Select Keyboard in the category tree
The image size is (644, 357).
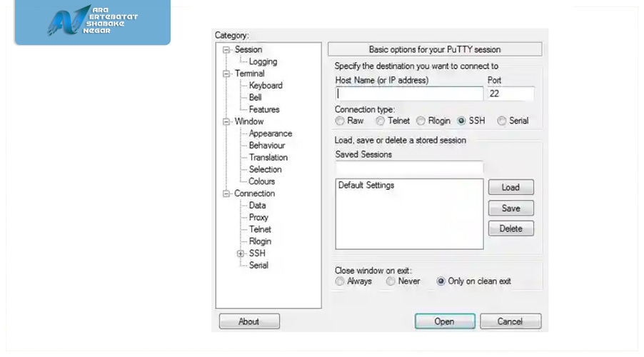tap(266, 86)
